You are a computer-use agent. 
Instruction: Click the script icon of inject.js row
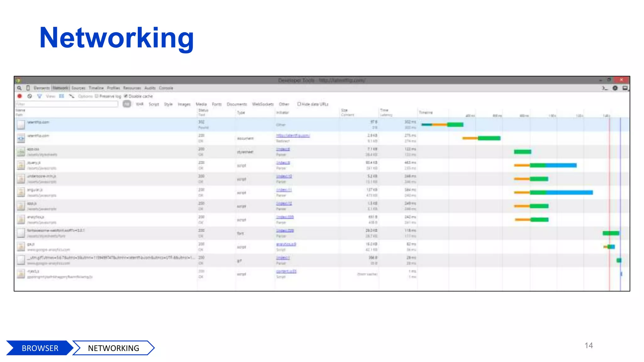coord(21,274)
